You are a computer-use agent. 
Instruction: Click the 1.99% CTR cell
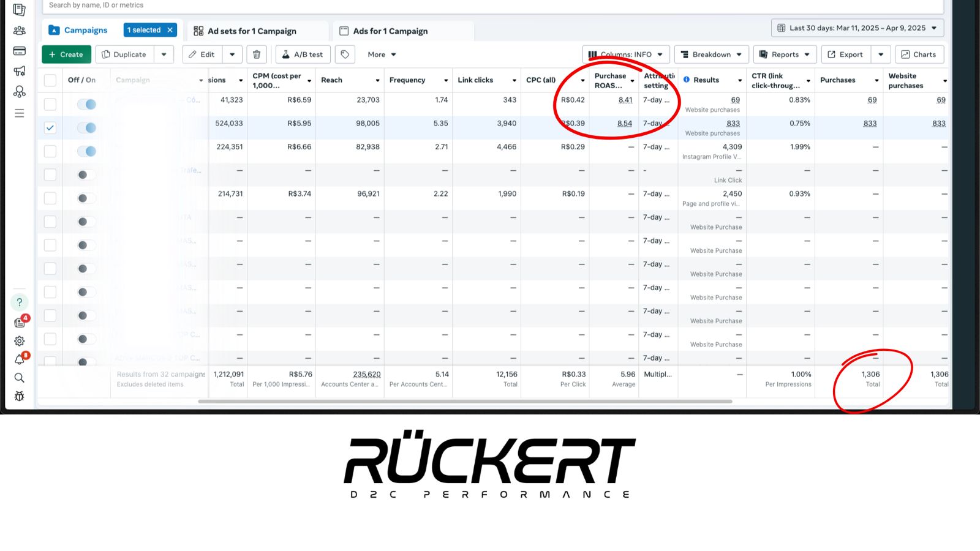[x=800, y=147]
